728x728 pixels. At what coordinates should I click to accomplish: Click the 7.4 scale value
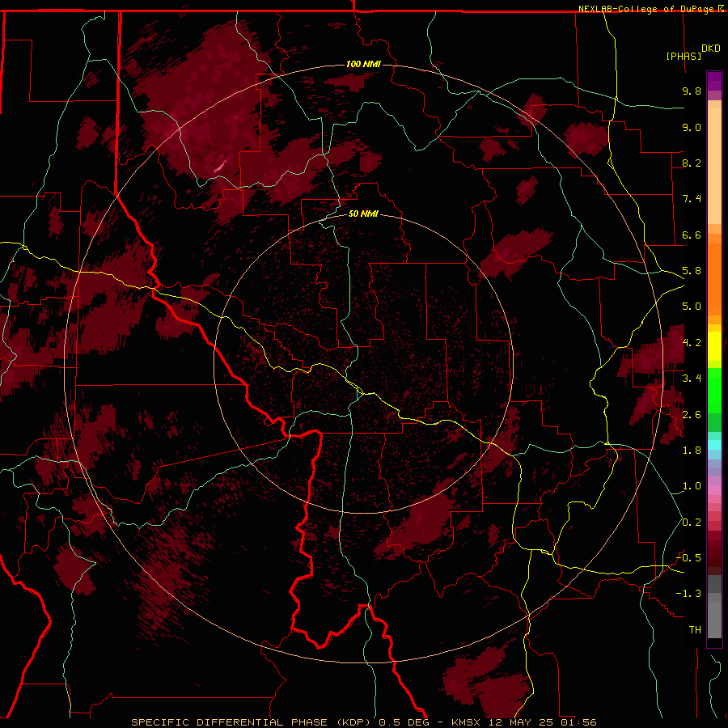[x=692, y=199]
